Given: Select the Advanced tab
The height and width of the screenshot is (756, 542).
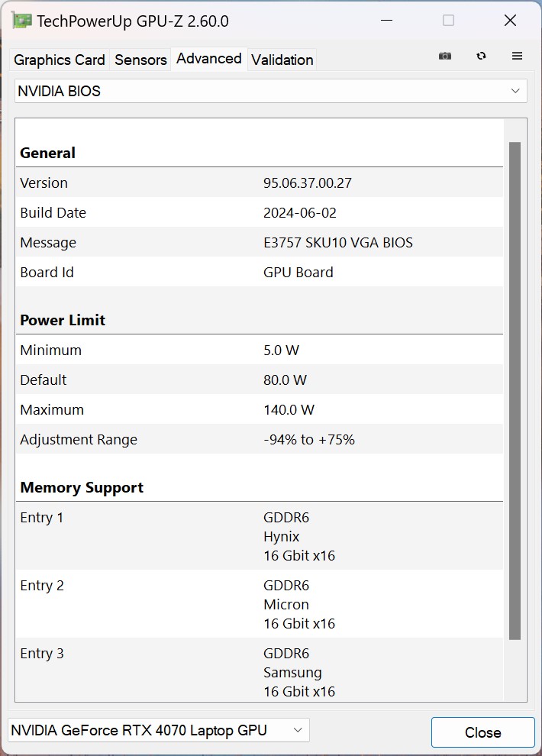Looking at the screenshot, I should click(x=208, y=59).
